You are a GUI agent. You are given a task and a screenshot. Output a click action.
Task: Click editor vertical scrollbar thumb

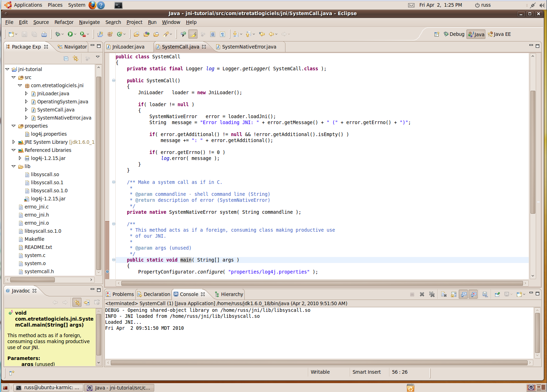coord(533,152)
